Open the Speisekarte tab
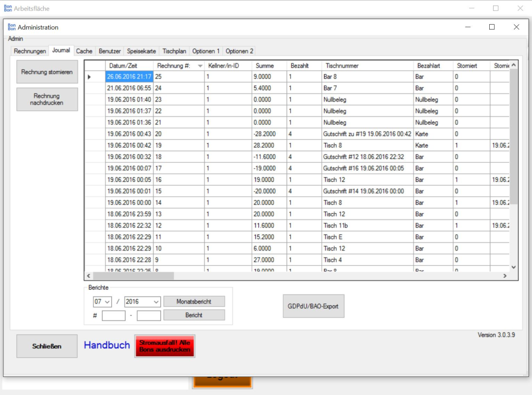The image size is (532, 395). click(142, 51)
